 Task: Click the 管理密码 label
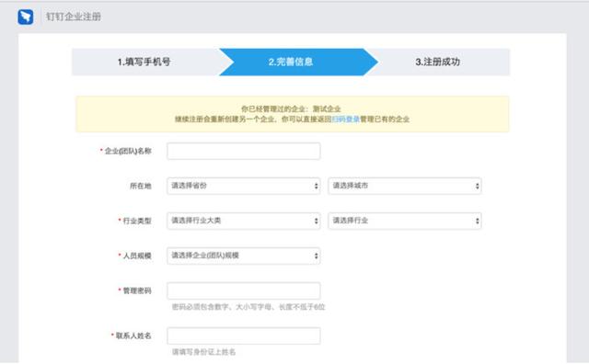pos(137,290)
